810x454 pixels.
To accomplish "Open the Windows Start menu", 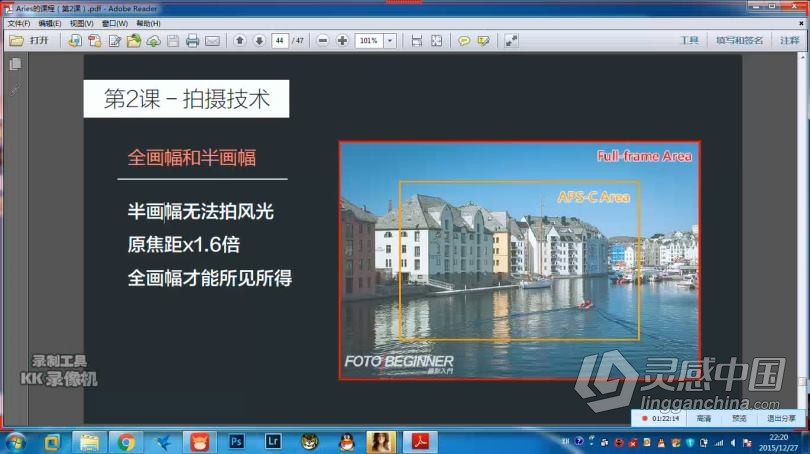I will (x=14, y=442).
